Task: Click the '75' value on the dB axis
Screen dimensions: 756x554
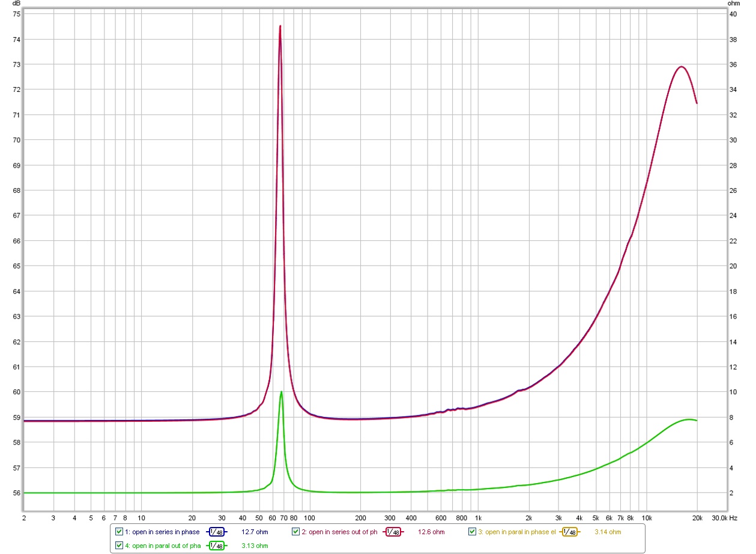Action: [16, 14]
